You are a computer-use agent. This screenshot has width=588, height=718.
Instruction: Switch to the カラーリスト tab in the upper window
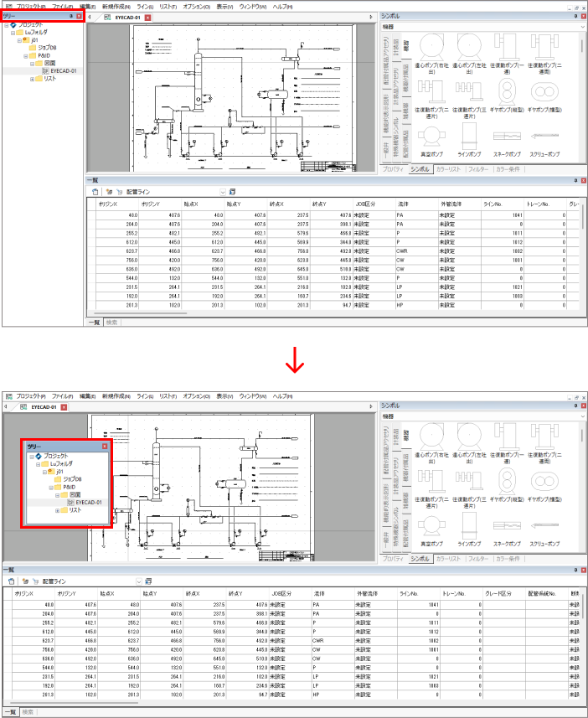[x=447, y=169]
